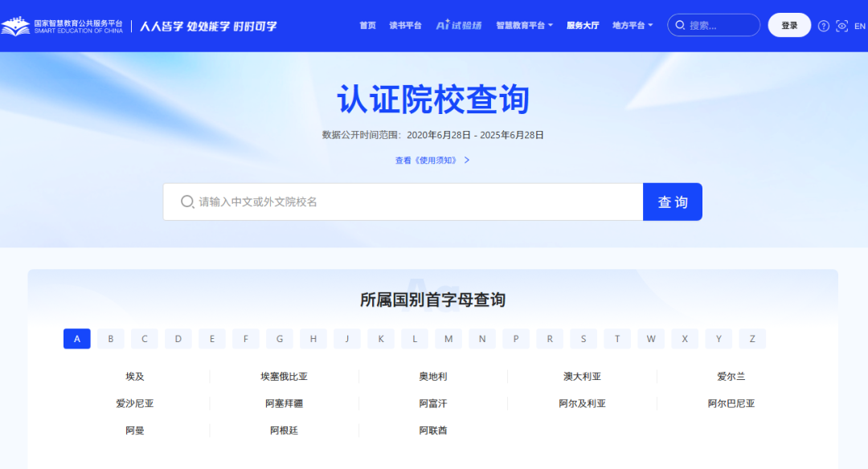Open country 阿富汗

(x=433, y=404)
